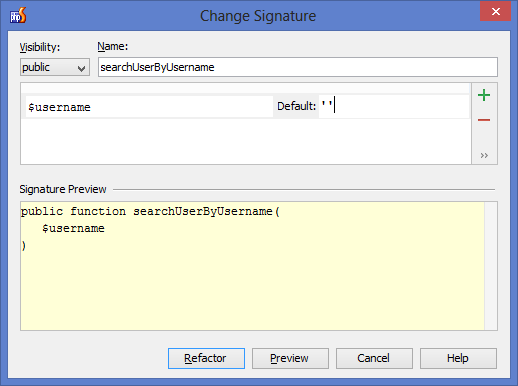518x386 pixels.
Task: Open Help for Change Signature
Action: 458,358
